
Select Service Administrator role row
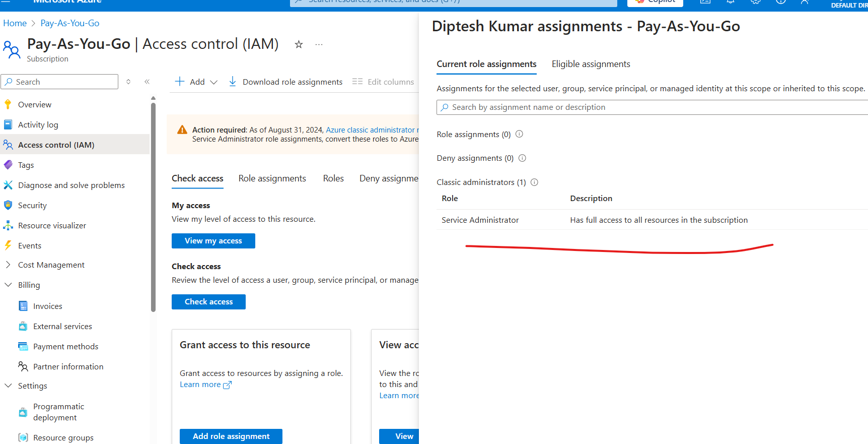(652, 220)
